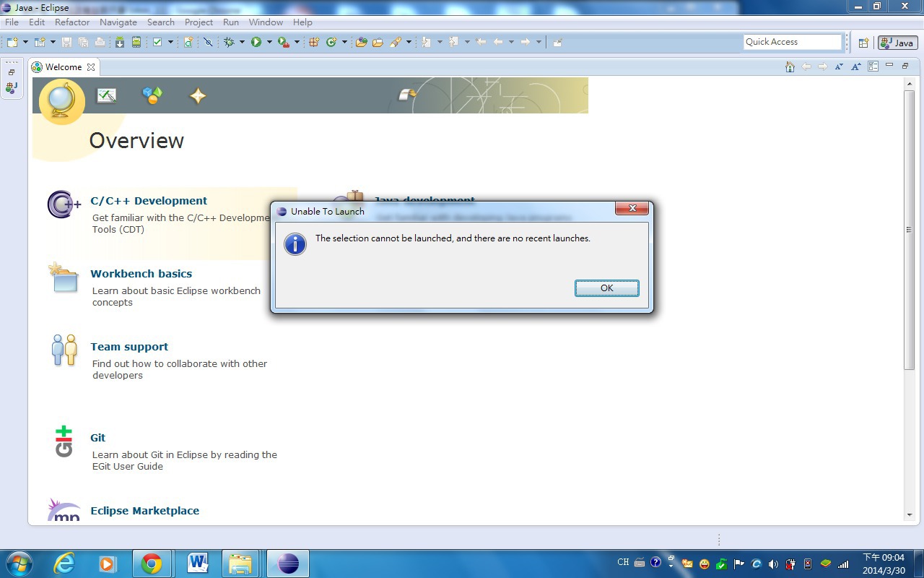Click the Save All toolbar icon
Viewport: 924px width, 578px height.
83,42
